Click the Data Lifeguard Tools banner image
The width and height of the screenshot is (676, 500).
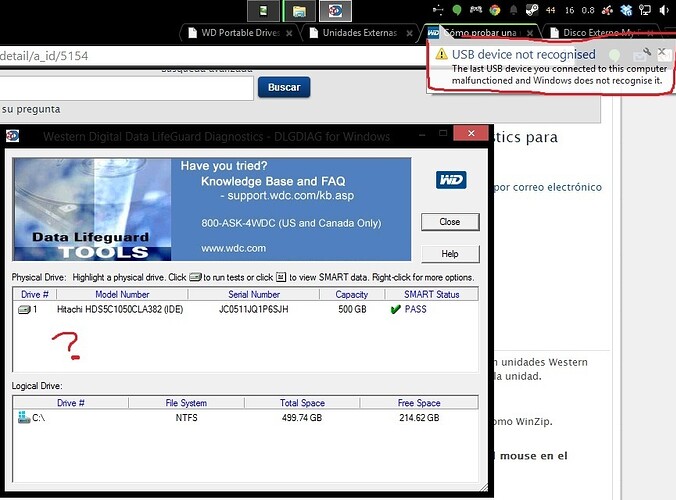click(x=92, y=209)
